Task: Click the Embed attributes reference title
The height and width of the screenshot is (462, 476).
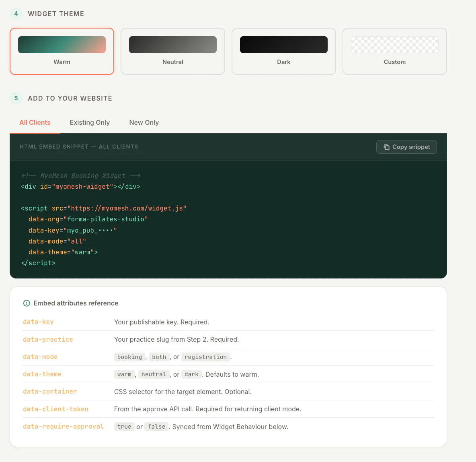Action: pyautogui.click(x=76, y=303)
